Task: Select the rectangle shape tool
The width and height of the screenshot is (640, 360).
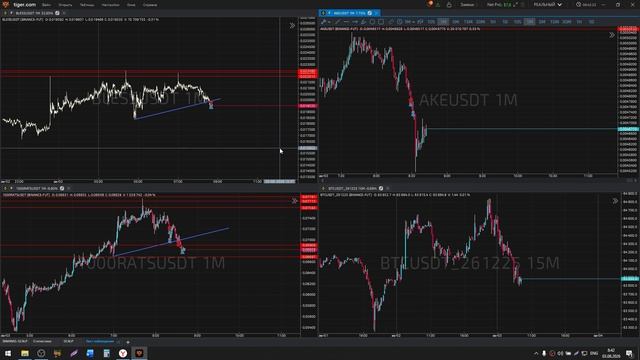Action: 381,22
